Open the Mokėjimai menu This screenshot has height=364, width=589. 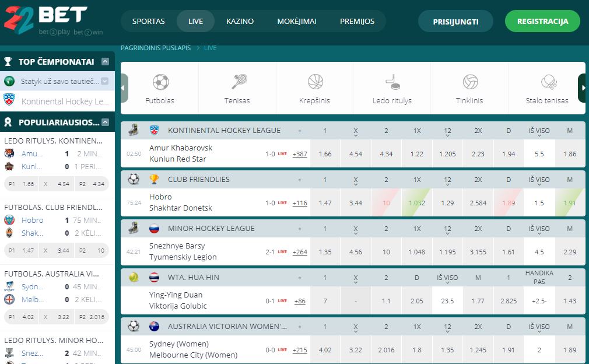tap(297, 21)
